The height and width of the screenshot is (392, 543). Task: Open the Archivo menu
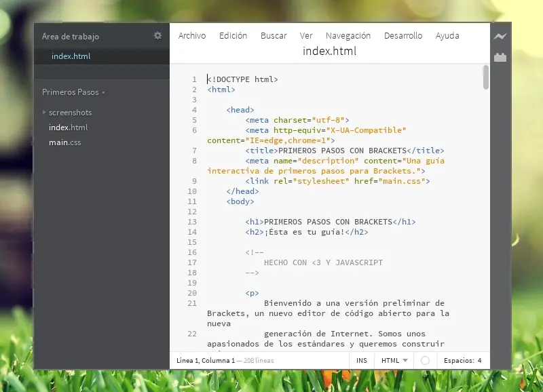(192, 36)
